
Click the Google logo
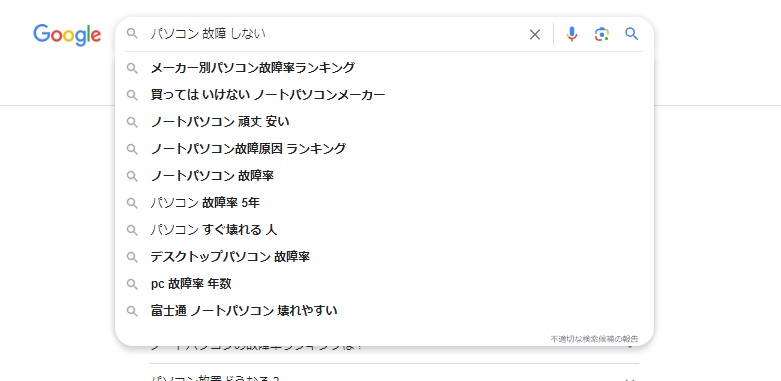[x=67, y=35]
